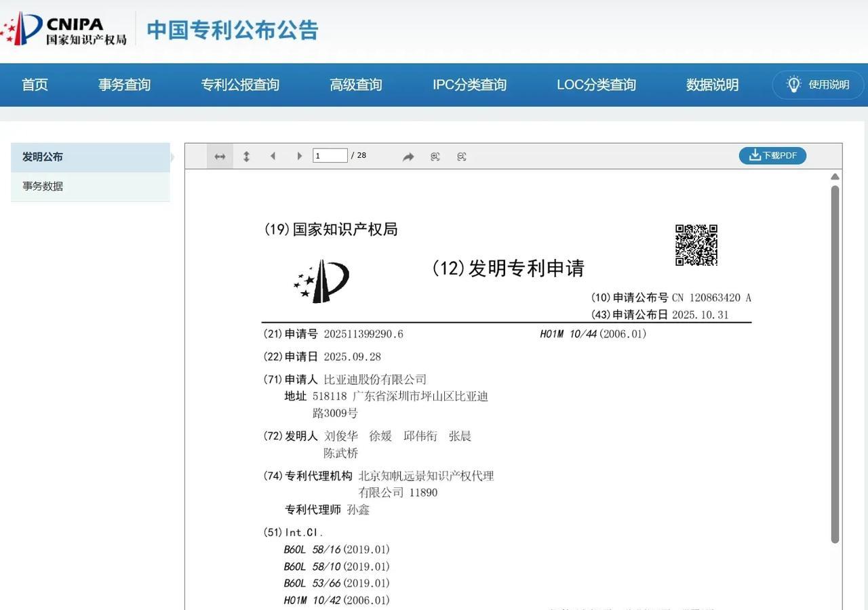Click the (12)发明专利申请 heading
Screen dimensions: 868x610
[x=508, y=268]
